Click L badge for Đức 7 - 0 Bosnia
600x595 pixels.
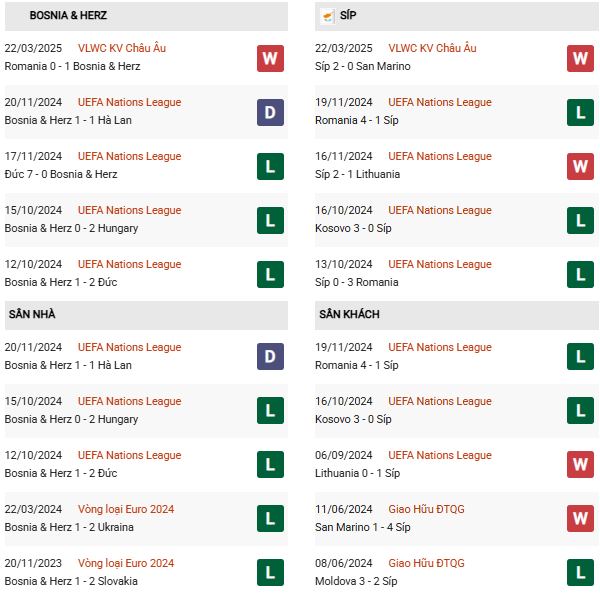[x=270, y=166]
